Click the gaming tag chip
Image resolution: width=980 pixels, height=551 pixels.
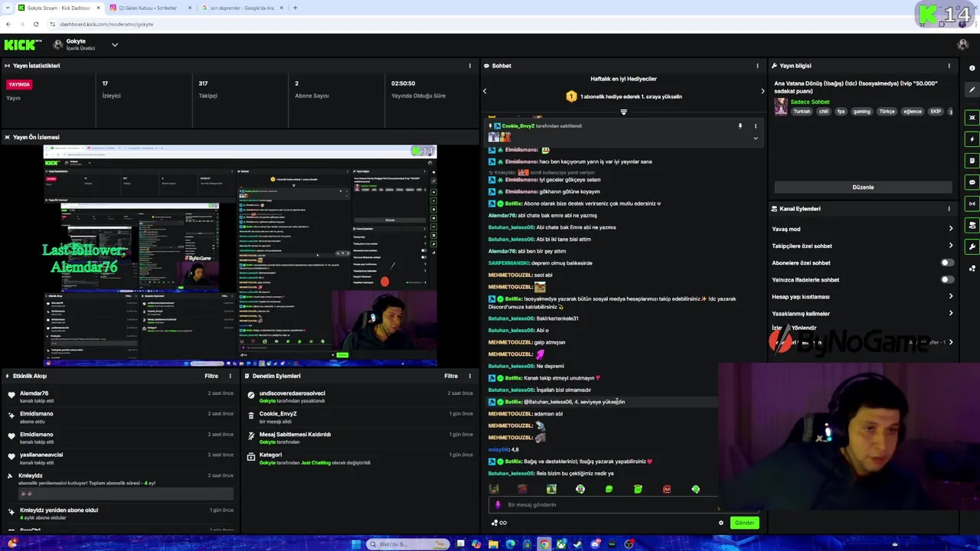862,112
